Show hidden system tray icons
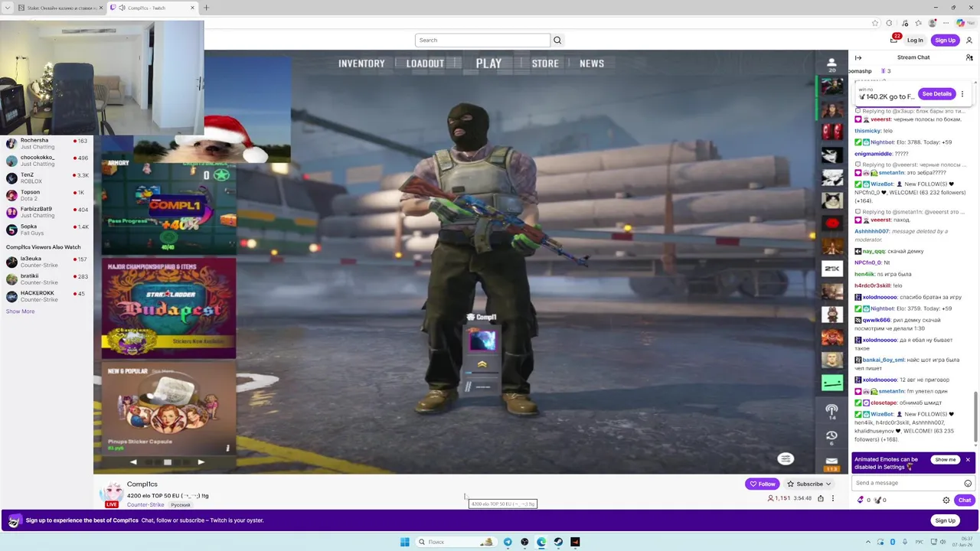 tap(870, 542)
